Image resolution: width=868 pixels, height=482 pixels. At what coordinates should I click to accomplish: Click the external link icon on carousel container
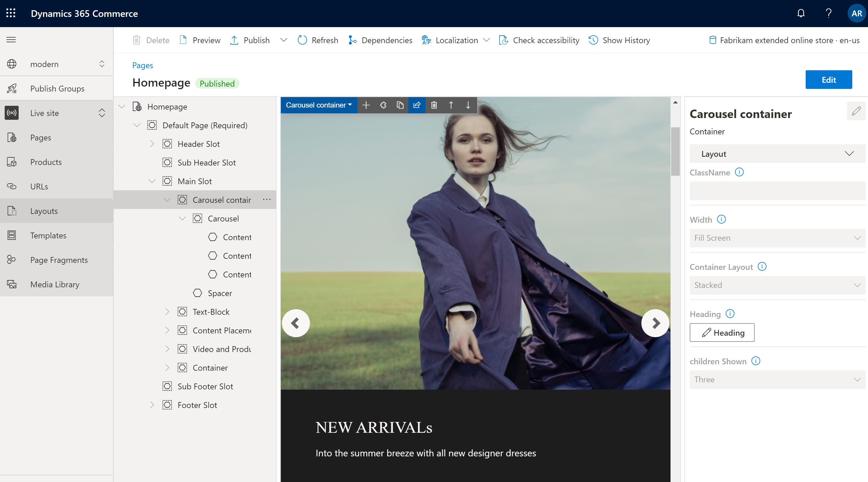(417, 106)
